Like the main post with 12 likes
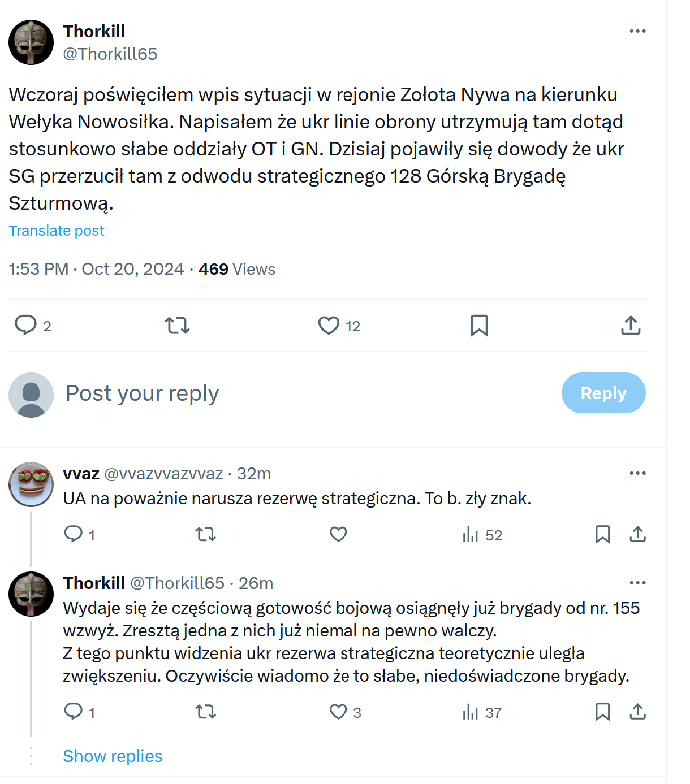 point(329,326)
